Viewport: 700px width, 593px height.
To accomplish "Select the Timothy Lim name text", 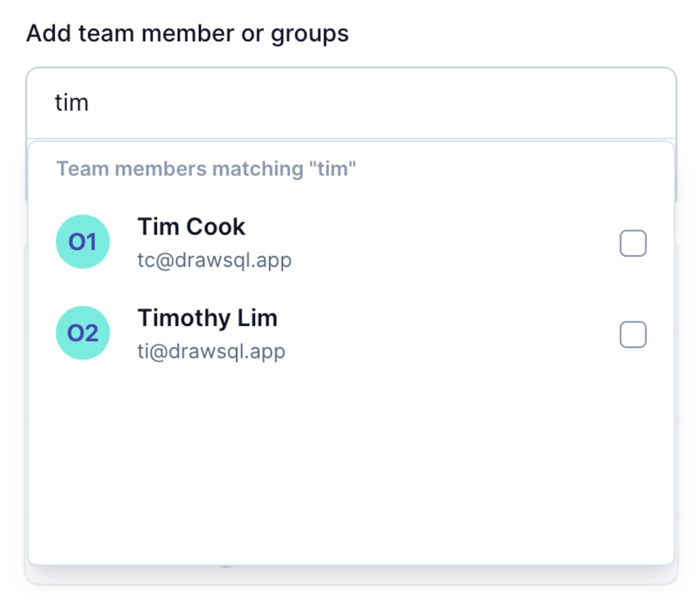I will tap(207, 318).
